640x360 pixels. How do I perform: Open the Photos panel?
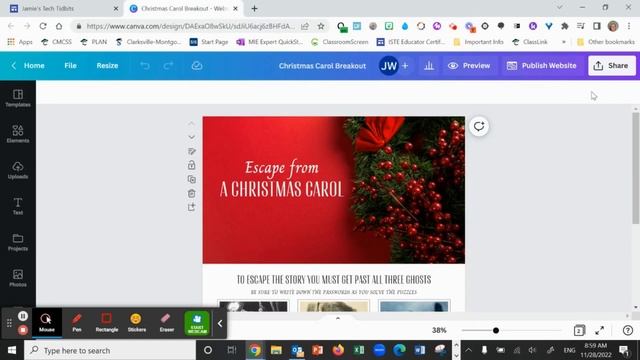click(18, 278)
